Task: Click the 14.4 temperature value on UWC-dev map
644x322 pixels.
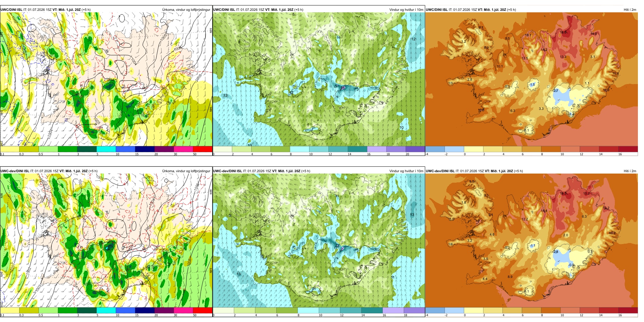Action: click(544, 211)
